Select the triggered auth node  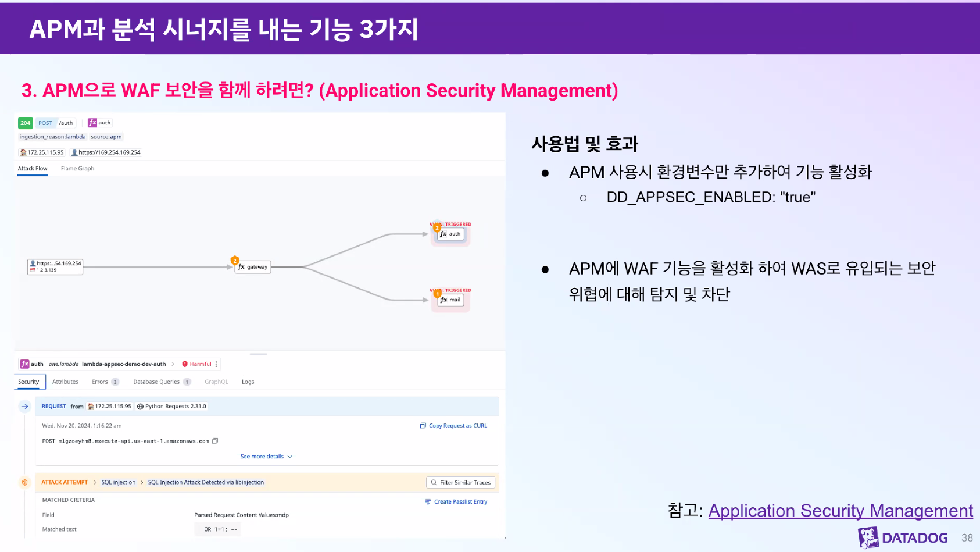(450, 234)
